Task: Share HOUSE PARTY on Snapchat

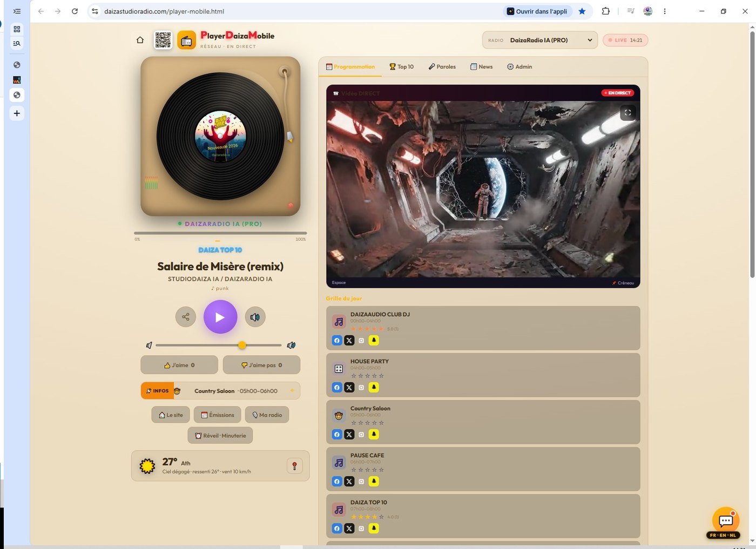Action: pos(374,387)
